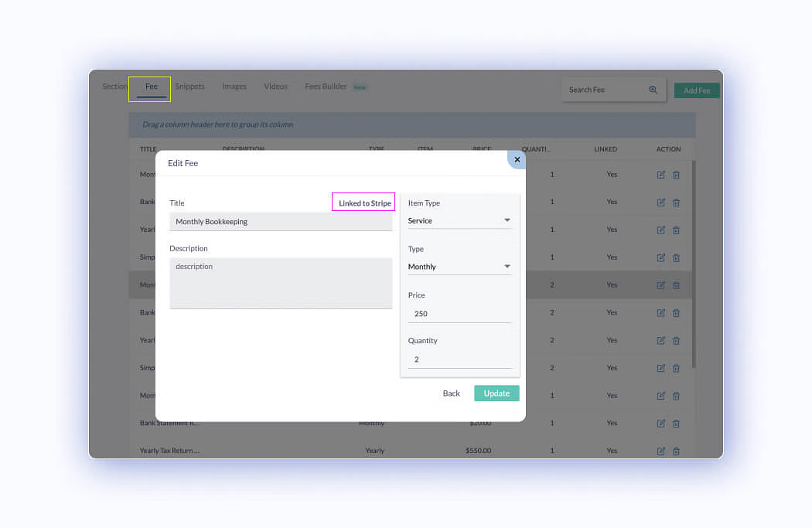Click into the Description text area

[281, 283]
